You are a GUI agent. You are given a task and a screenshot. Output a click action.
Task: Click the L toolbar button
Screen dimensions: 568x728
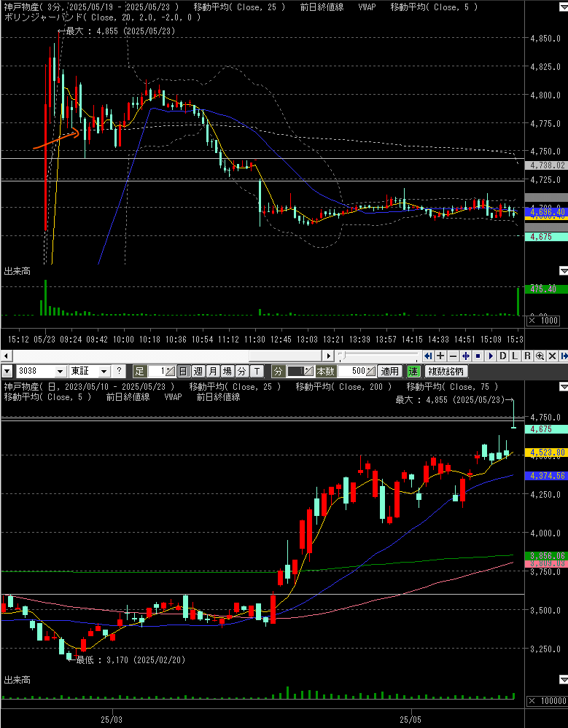tap(515, 356)
